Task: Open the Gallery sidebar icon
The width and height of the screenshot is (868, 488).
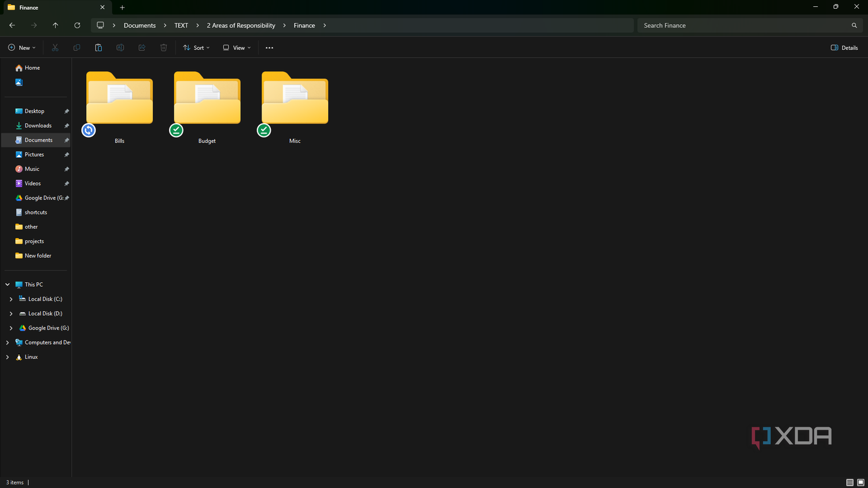Action: (19, 82)
